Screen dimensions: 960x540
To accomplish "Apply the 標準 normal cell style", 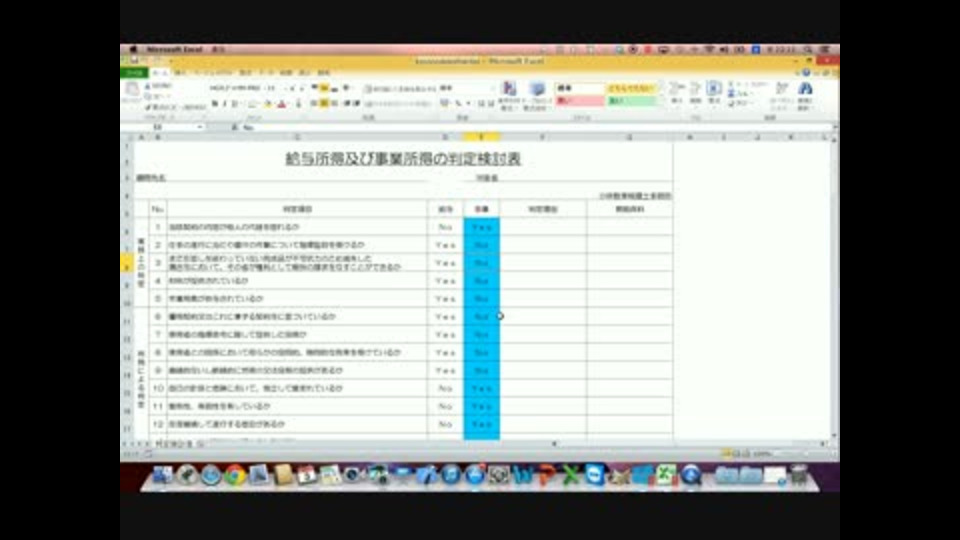I will tap(579, 88).
